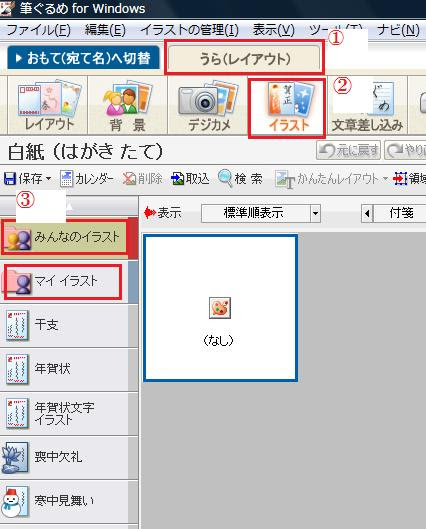The width and height of the screenshot is (426, 529).
Task: Click the left arrow beside 付箋
Action: click(x=367, y=213)
